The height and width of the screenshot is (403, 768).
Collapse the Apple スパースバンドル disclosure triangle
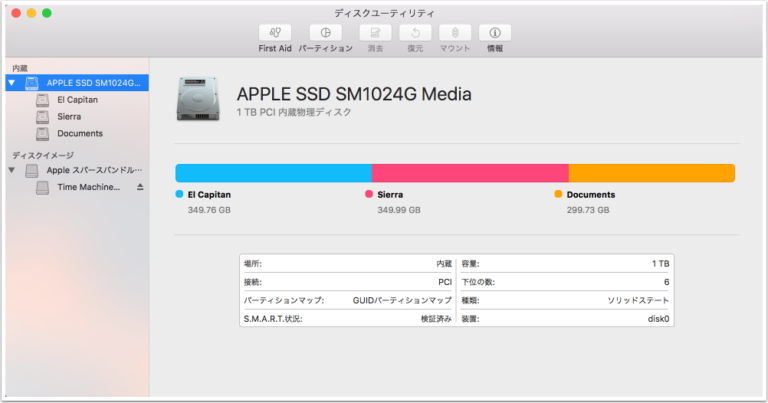(x=12, y=170)
